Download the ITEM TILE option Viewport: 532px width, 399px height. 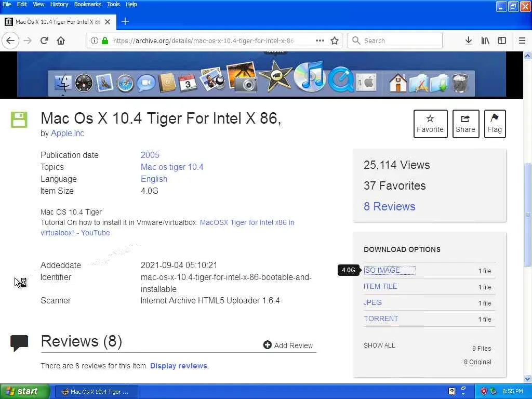pos(380,286)
